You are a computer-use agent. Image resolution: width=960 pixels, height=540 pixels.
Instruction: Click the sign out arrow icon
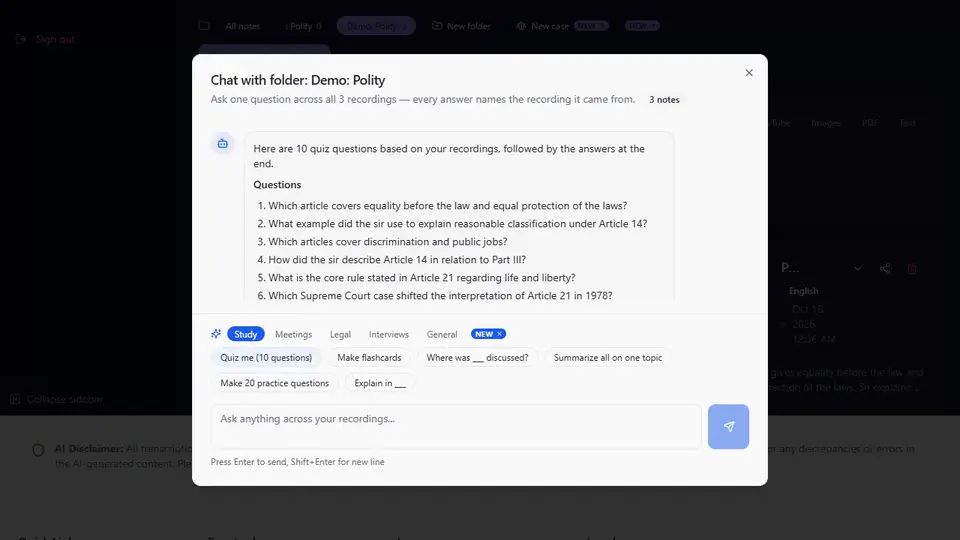point(21,39)
